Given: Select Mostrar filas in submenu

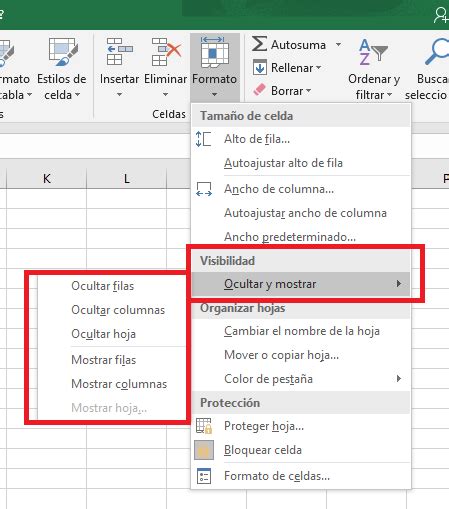Looking at the screenshot, I should point(111,360).
